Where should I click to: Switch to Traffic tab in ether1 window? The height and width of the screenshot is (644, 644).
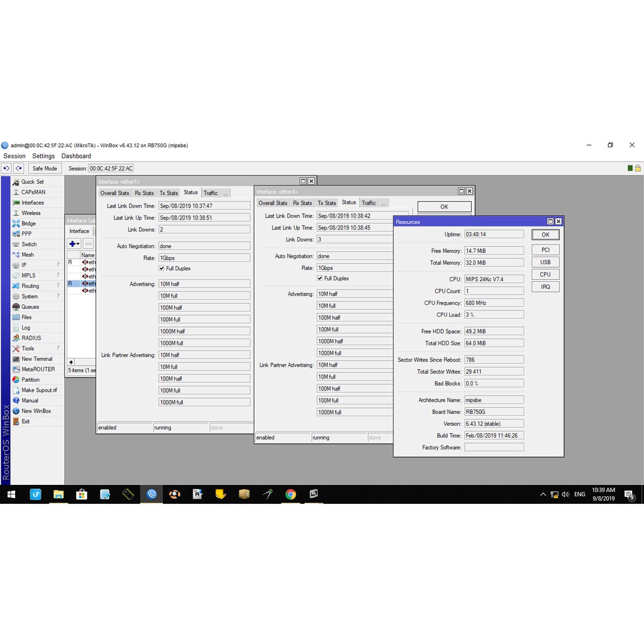(211, 193)
